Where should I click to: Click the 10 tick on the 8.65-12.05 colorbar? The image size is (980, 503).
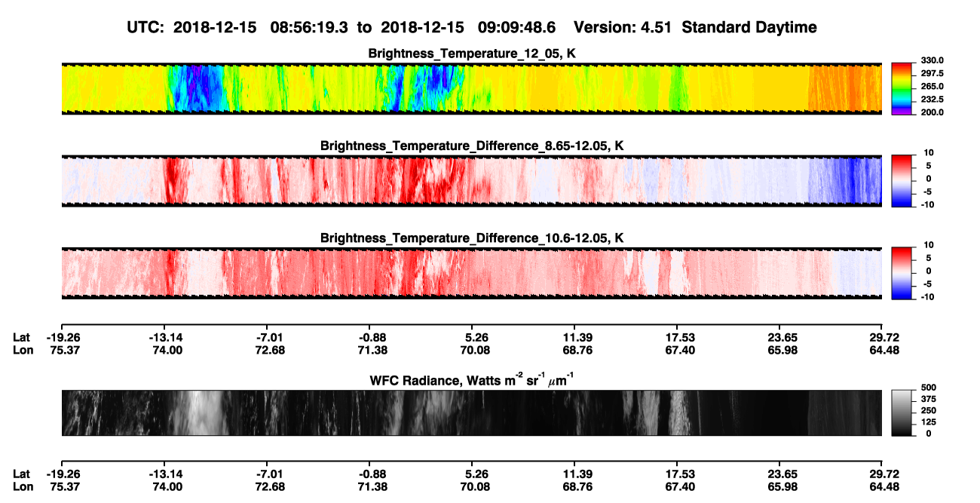[929, 152]
